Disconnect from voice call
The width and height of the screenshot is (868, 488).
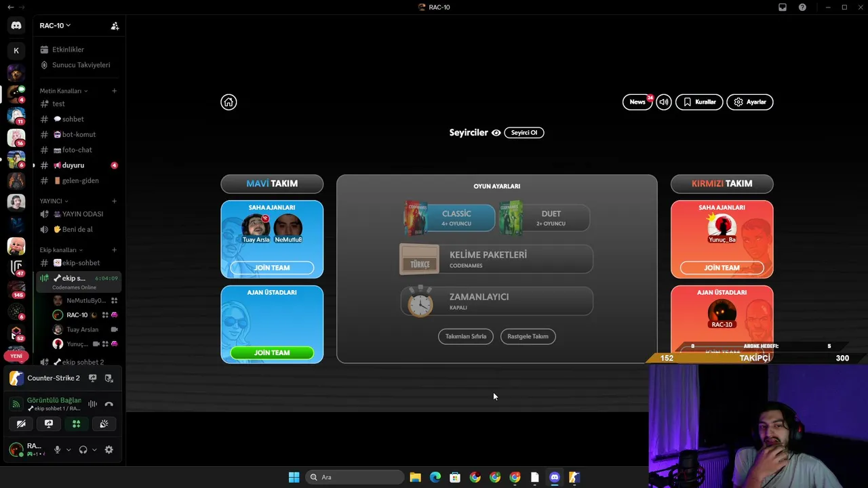point(108,404)
